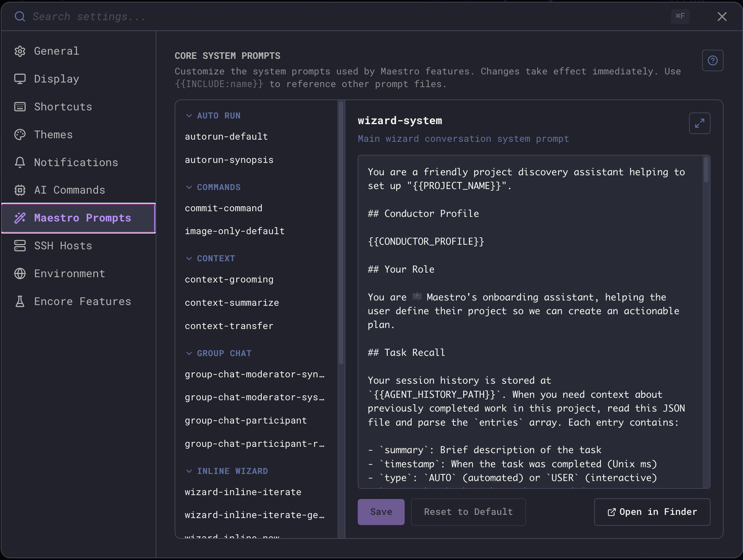Viewport: 743px width, 560px height.
Task: Switch to the Display settings tab
Action: tap(78, 79)
